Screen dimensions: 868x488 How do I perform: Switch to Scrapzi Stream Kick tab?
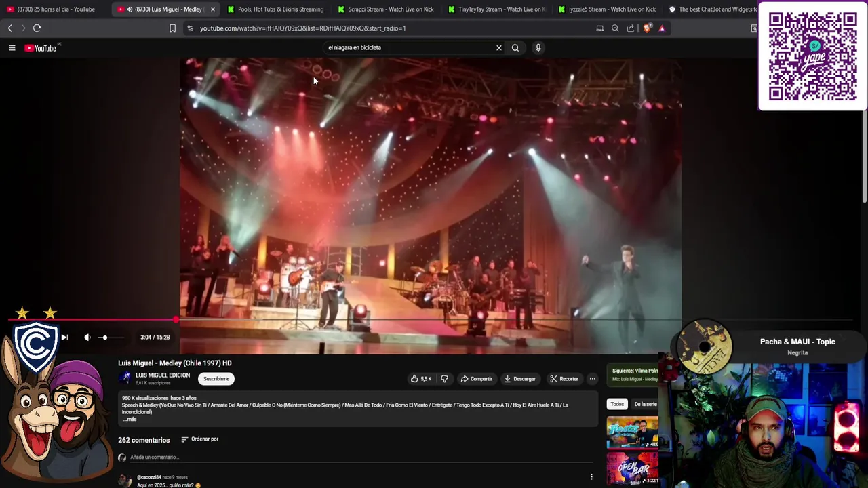[x=385, y=9]
